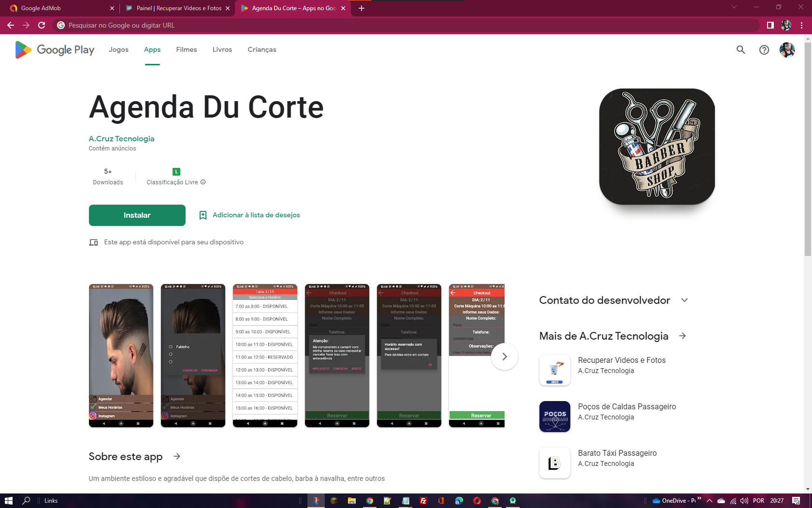Switch to the Painel Recuperar Videos browser tab
Image resolution: width=812 pixels, height=508 pixels.
click(x=177, y=8)
